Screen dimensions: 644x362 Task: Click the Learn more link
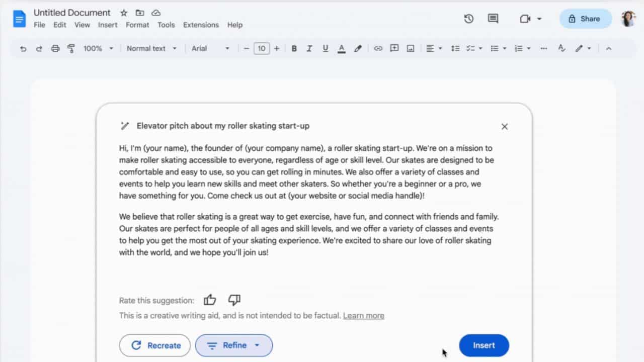(363, 315)
